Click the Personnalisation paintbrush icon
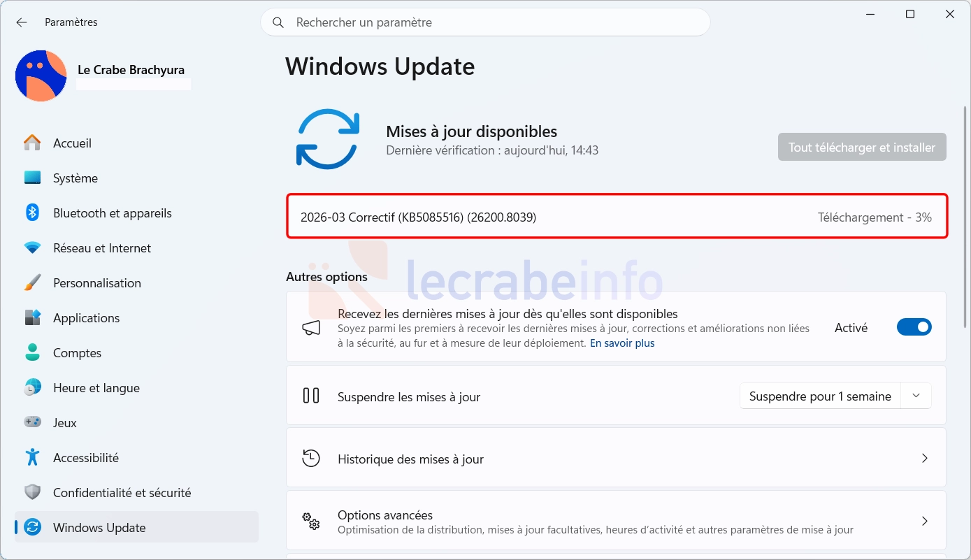 coord(32,283)
